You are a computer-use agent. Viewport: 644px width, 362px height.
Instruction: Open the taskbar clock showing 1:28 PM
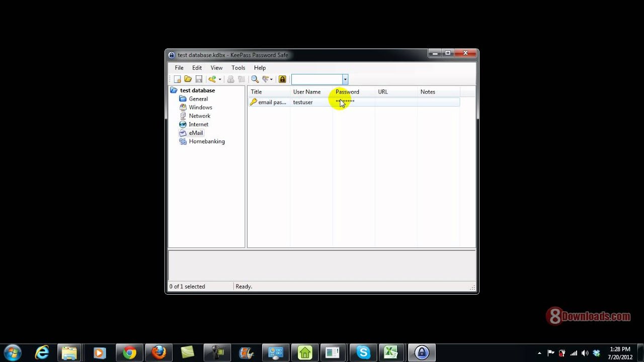(x=620, y=353)
